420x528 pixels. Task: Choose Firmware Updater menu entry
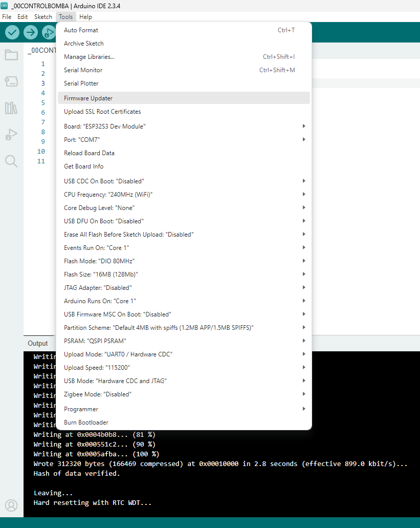point(88,98)
